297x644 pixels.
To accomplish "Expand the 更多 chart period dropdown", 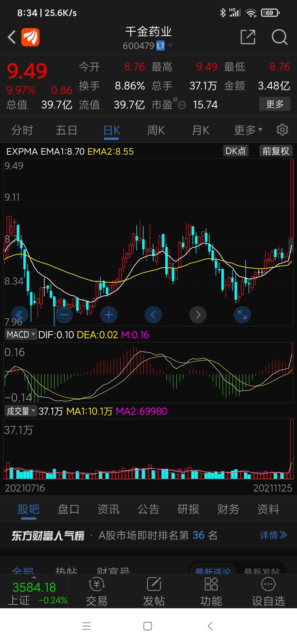I will click(248, 130).
